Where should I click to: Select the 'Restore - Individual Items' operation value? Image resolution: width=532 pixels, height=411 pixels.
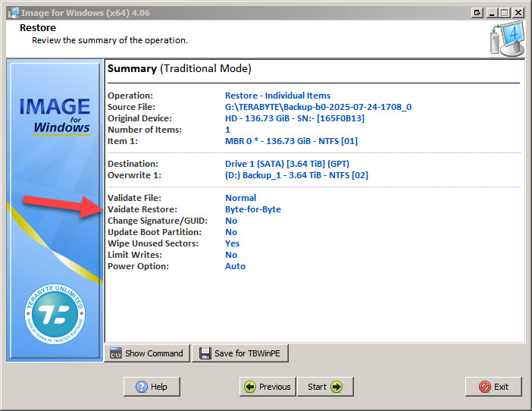tap(277, 96)
